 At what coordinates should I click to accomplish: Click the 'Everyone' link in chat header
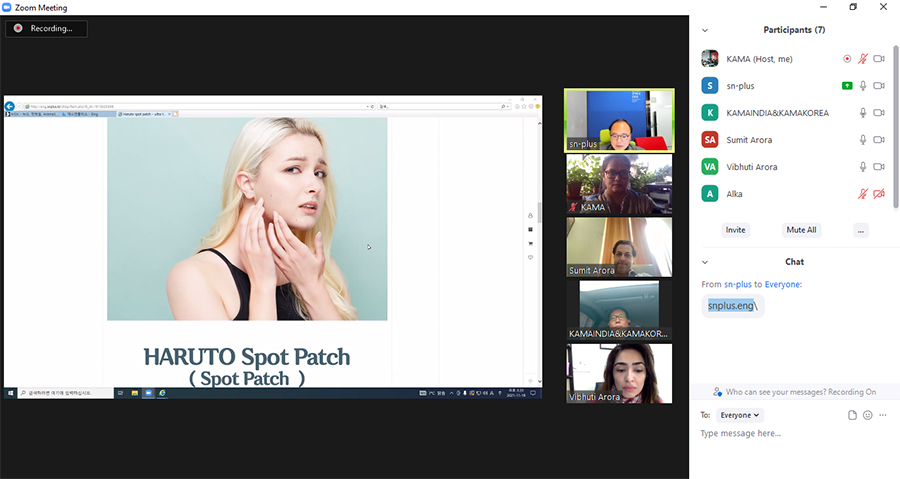[782, 284]
